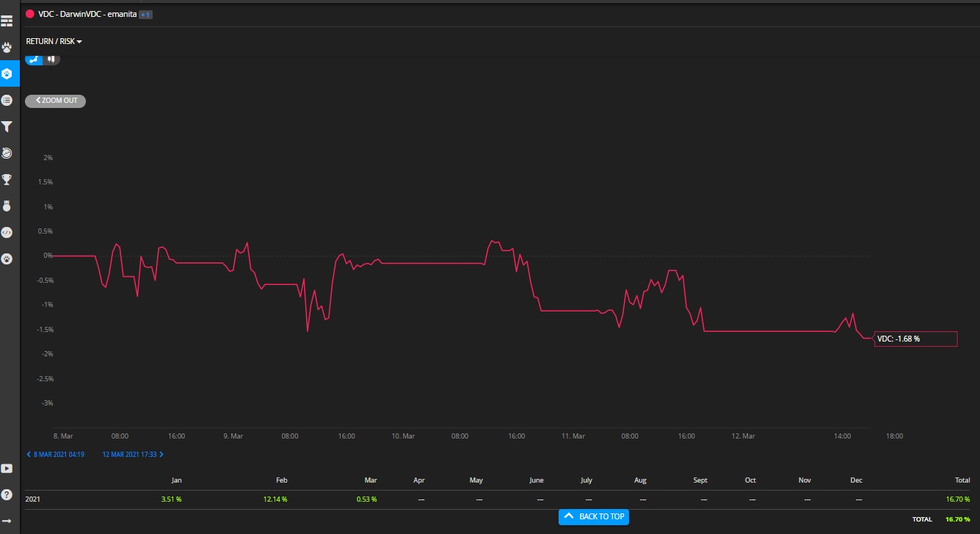Open the stopwatch icon in sidebar
The width and height of the screenshot is (980, 534).
tap(7, 153)
